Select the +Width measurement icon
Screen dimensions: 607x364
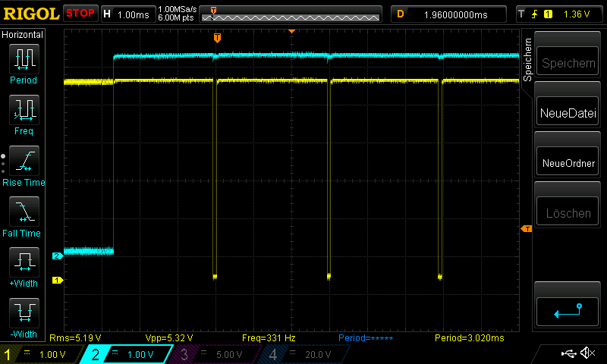[24, 263]
